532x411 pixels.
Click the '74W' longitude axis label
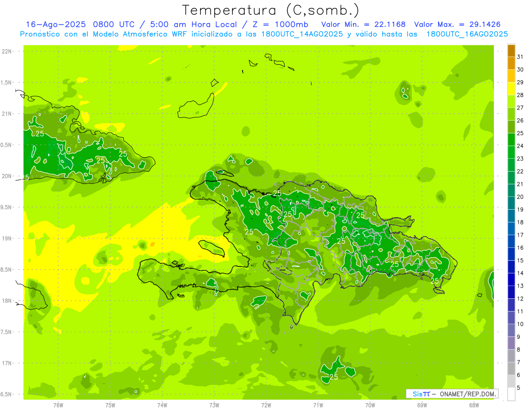[x=162, y=405]
